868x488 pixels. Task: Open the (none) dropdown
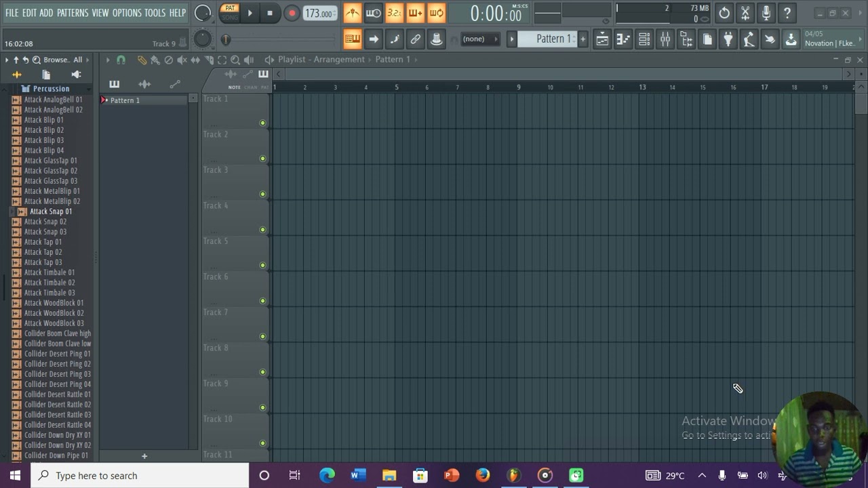[479, 39]
